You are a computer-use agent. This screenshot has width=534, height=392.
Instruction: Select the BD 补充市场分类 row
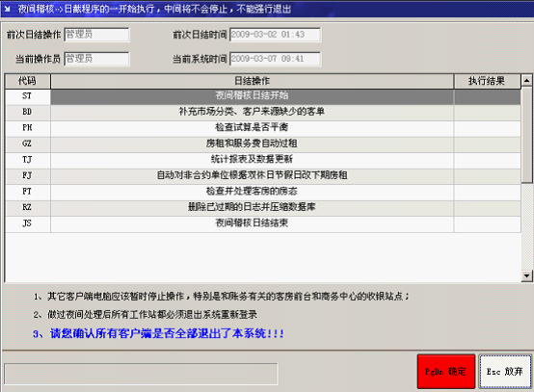[x=262, y=113]
